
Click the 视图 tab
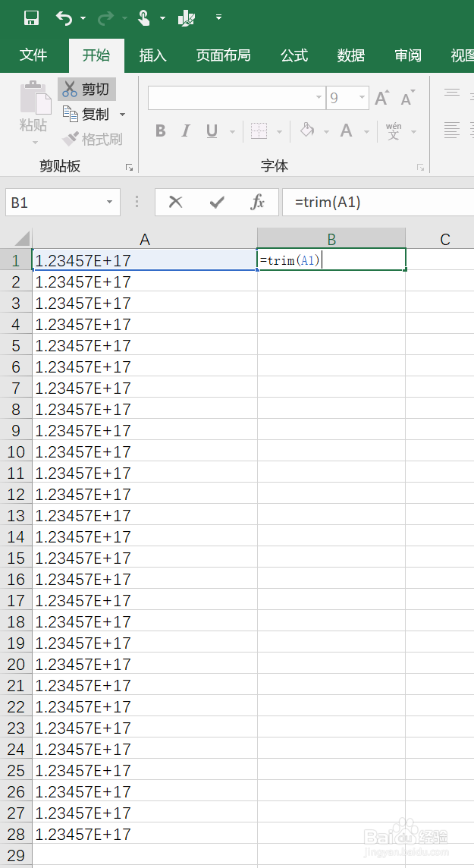click(x=462, y=55)
